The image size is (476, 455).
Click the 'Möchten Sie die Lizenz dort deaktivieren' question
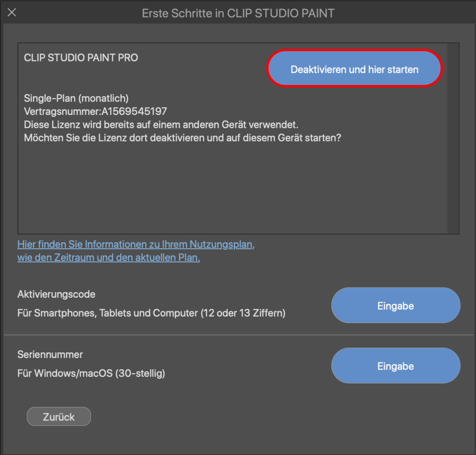point(183,138)
